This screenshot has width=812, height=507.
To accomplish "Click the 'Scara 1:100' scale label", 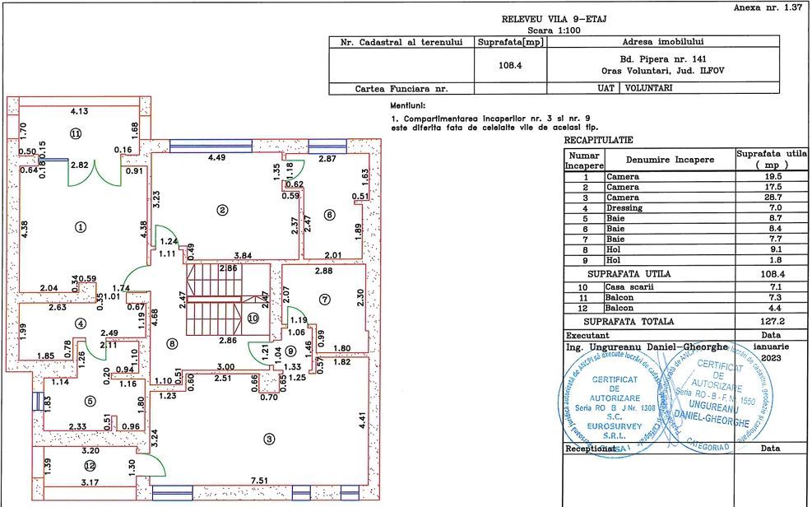I will coord(554,30).
